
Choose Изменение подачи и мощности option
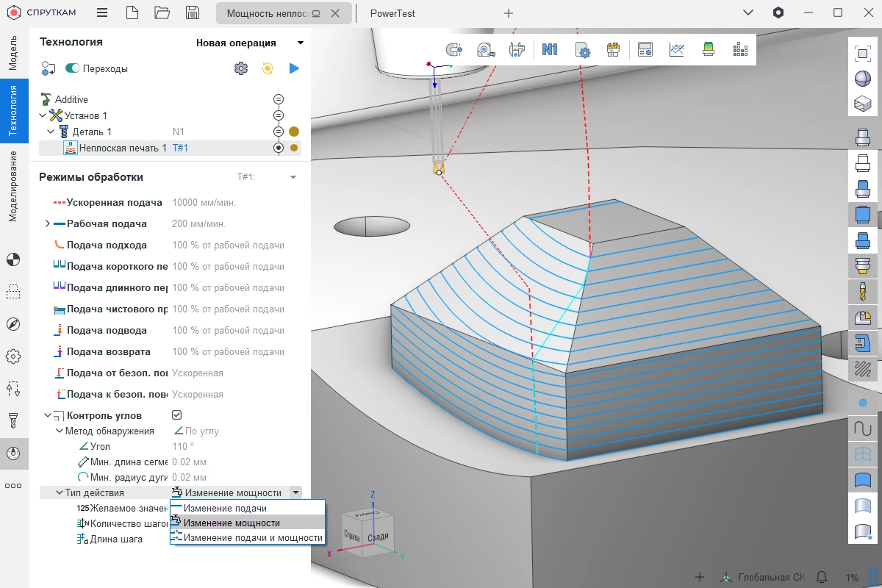(x=252, y=538)
